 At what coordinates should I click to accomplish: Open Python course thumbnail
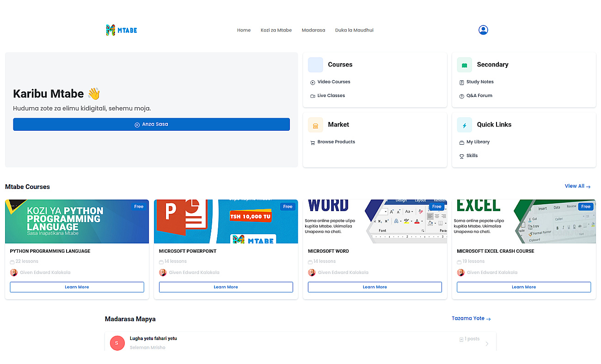coord(77,221)
